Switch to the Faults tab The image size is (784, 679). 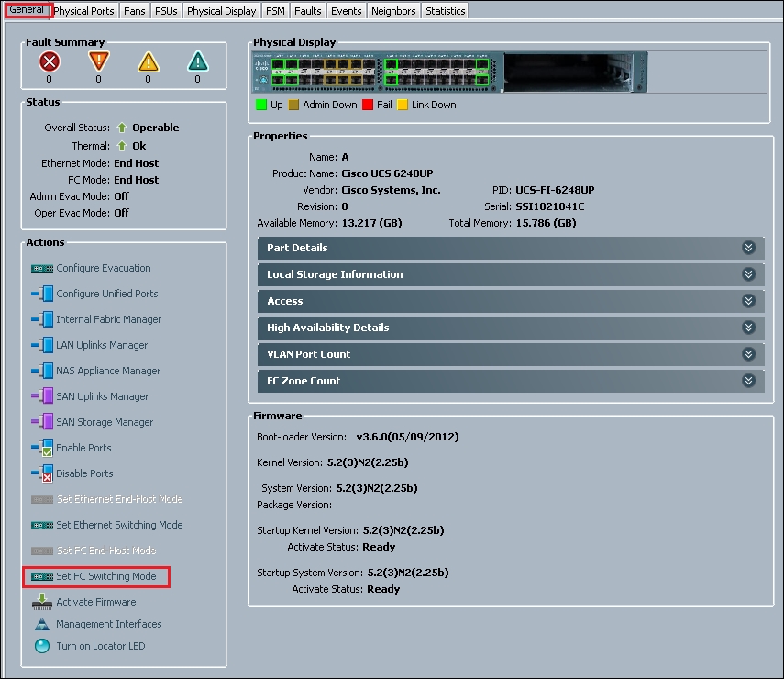[307, 11]
